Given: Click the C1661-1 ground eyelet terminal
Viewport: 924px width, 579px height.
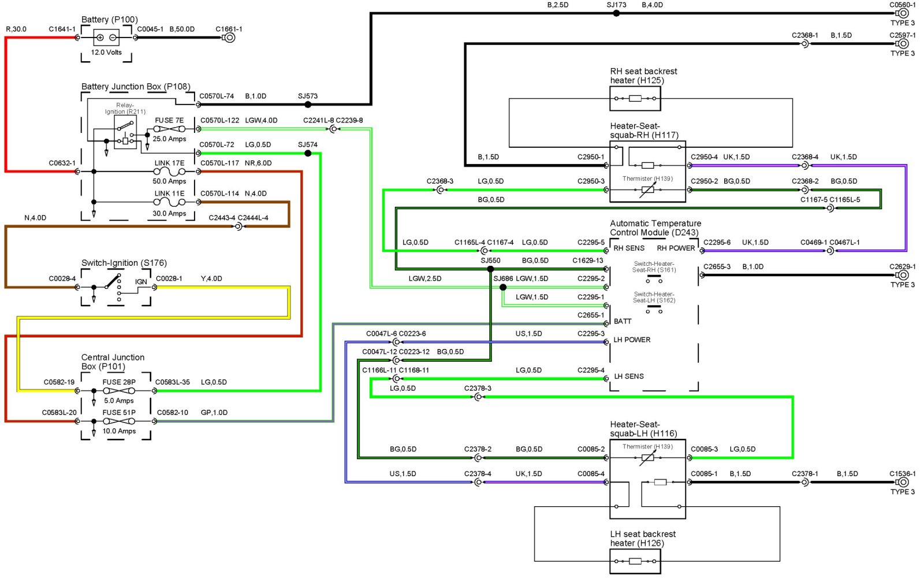Looking at the screenshot, I should point(229,38).
